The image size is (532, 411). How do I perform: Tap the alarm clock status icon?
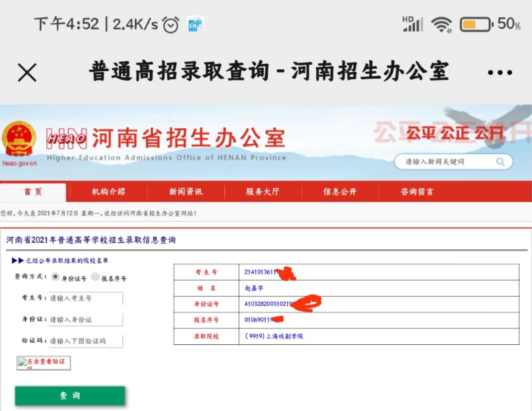(171, 24)
